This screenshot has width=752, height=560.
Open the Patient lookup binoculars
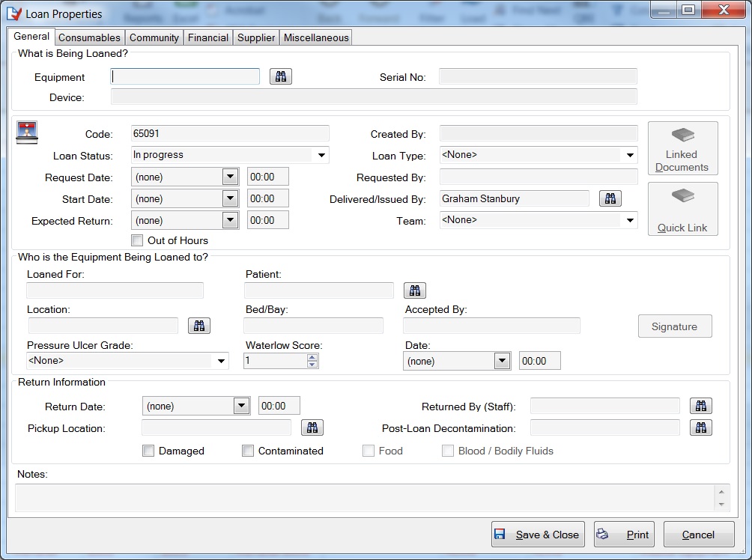[415, 290]
